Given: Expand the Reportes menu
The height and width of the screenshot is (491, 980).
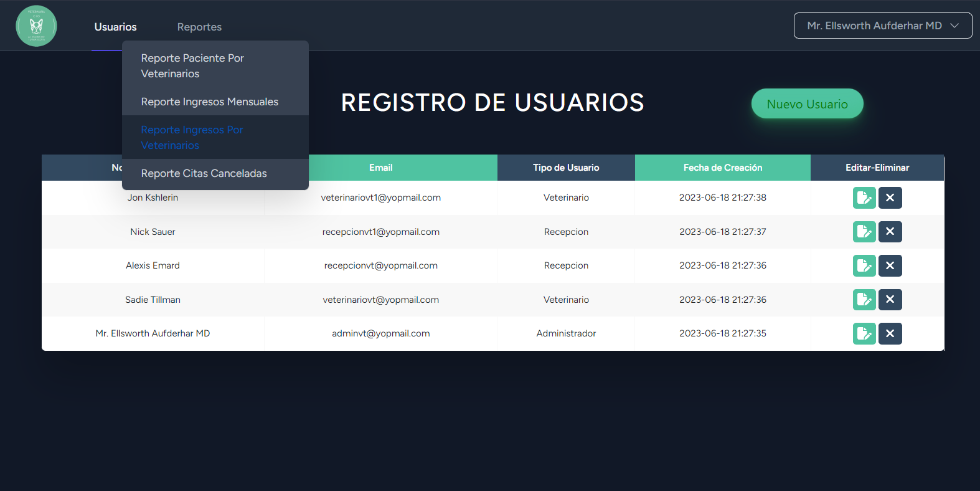Looking at the screenshot, I should pyautogui.click(x=199, y=27).
